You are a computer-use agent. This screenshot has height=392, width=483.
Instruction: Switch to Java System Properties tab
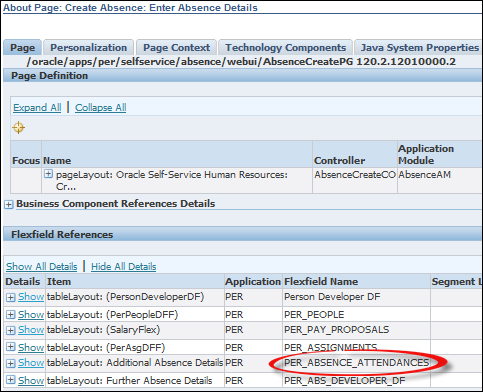click(419, 48)
